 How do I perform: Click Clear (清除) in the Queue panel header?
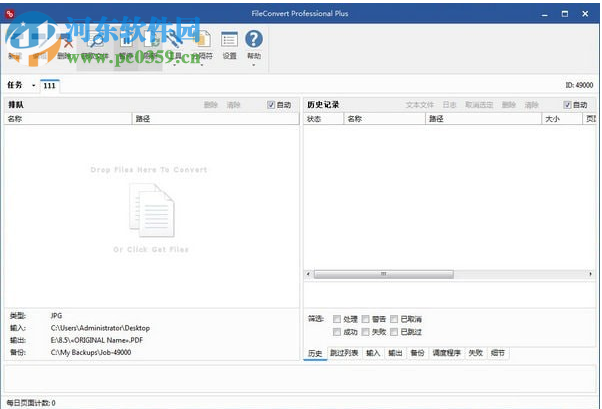click(x=233, y=105)
